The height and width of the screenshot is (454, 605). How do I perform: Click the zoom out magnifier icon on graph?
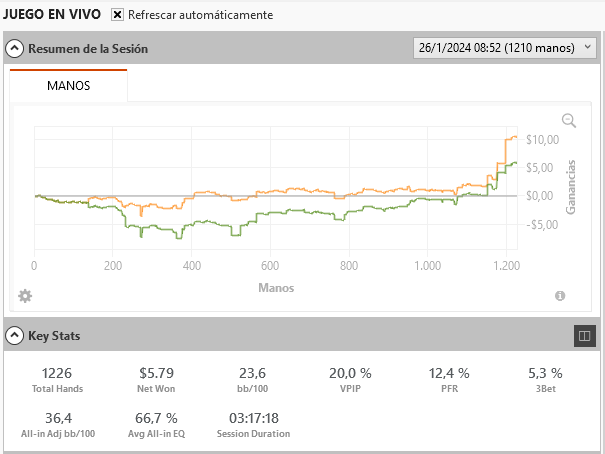(569, 121)
